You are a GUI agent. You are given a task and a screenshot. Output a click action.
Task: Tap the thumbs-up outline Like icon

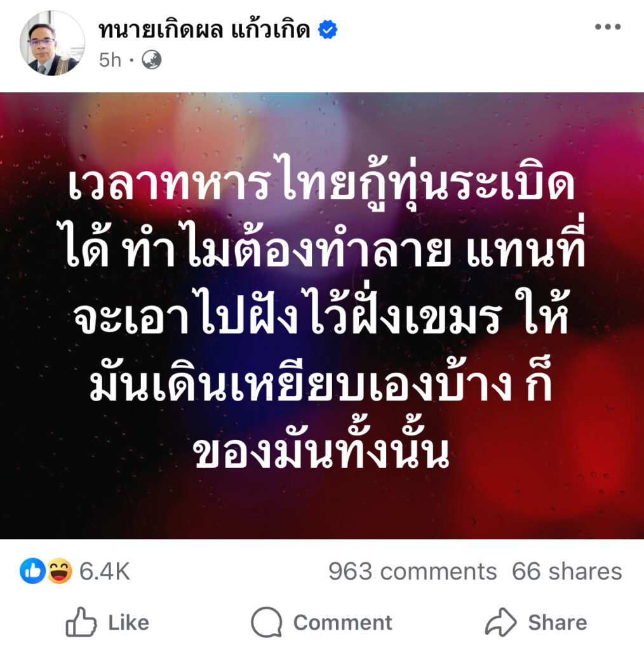click(81, 622)
